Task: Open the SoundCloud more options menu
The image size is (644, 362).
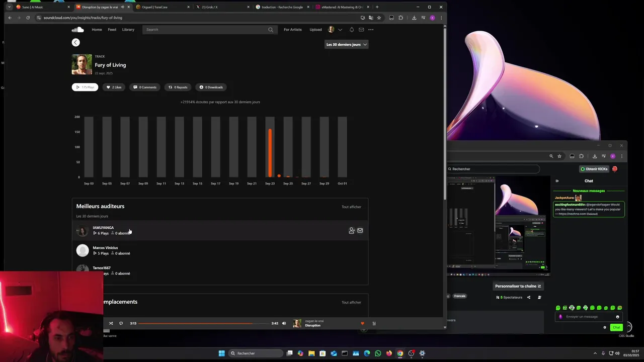Action: point(371,30)
